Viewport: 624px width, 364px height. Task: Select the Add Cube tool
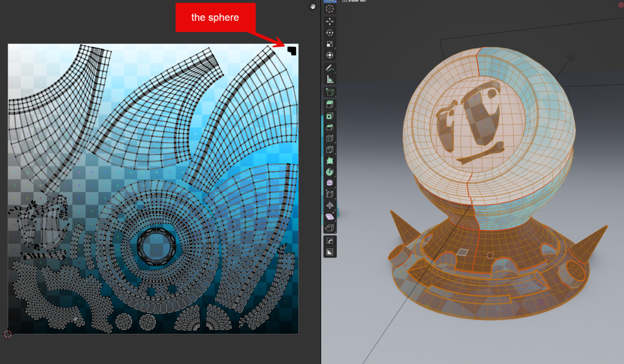click(330, 92)
